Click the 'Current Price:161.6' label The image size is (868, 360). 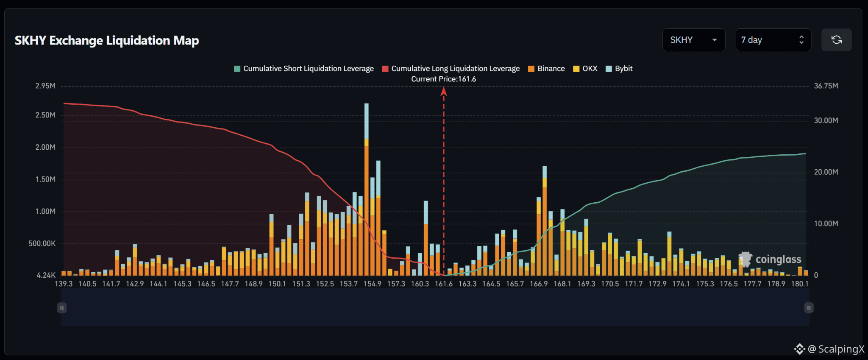click(443, 79)
